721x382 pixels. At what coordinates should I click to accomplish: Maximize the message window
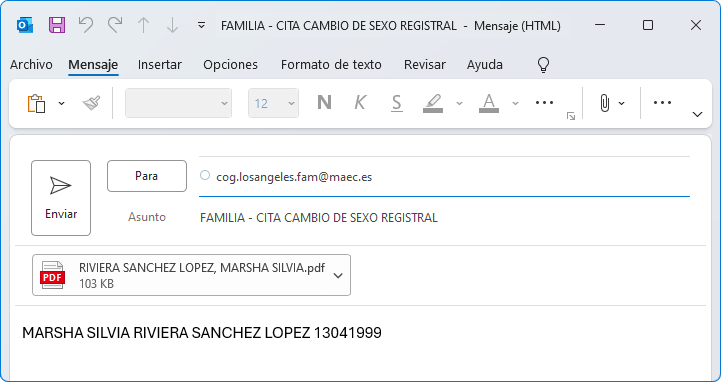click(648, 25)
